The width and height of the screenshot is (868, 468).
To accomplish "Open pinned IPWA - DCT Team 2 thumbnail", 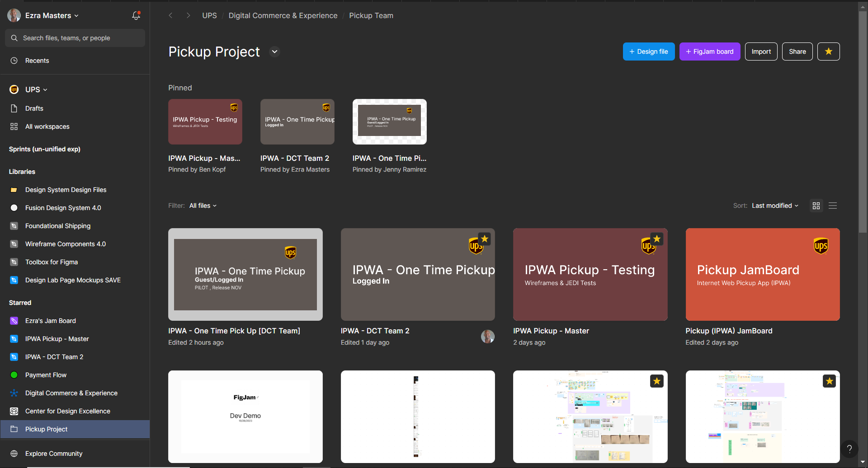I will pos(297,122).
